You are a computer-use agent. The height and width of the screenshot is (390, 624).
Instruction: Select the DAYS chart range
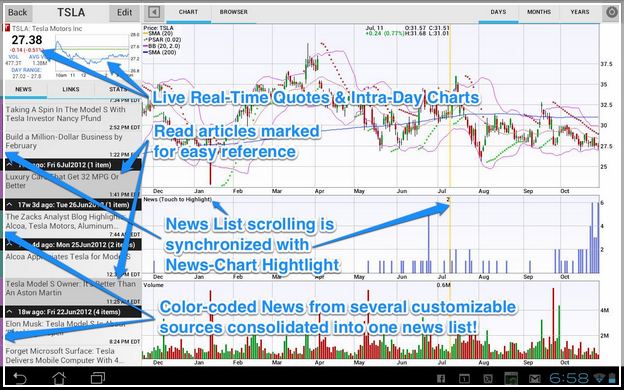pos(498,12)
